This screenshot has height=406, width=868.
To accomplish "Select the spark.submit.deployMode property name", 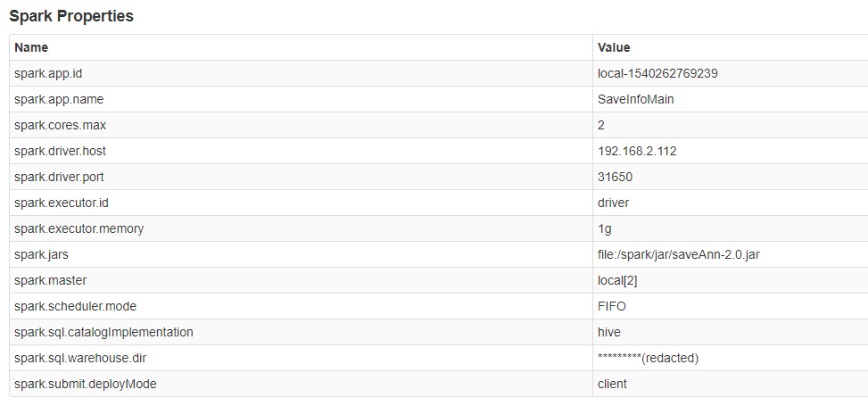I will [86, 384].
